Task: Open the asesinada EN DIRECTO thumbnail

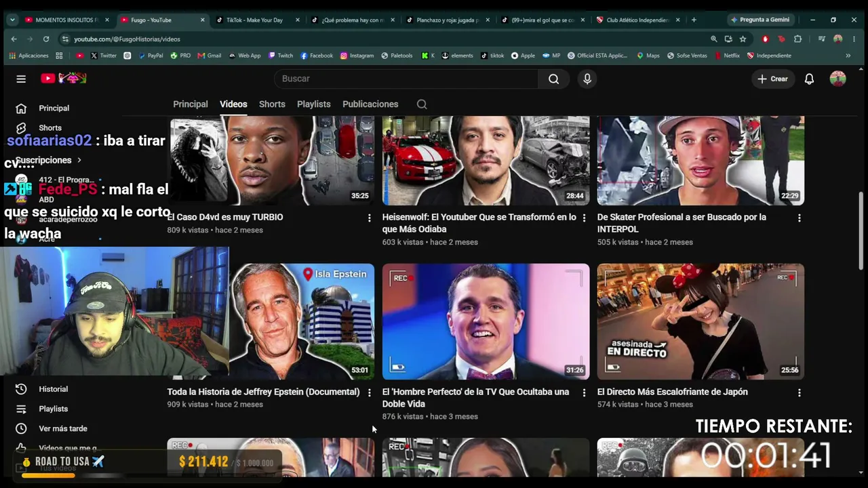Action: (701, 322)
